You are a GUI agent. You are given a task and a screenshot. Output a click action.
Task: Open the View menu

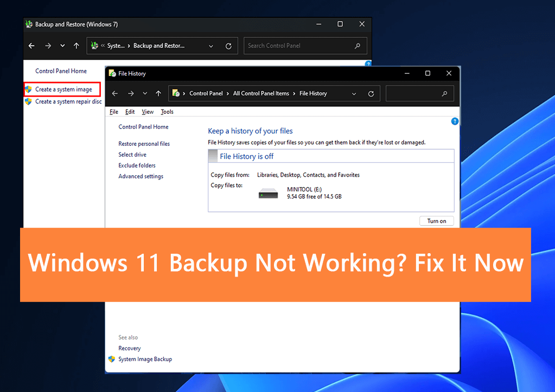point(148,112)
